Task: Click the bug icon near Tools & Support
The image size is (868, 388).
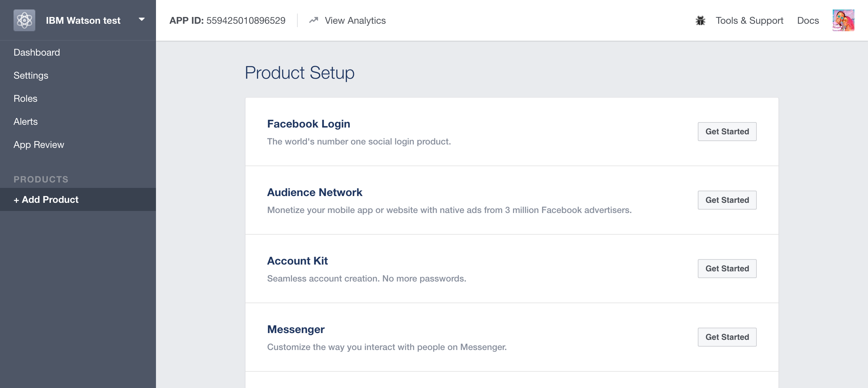Action: pos(701,21)
